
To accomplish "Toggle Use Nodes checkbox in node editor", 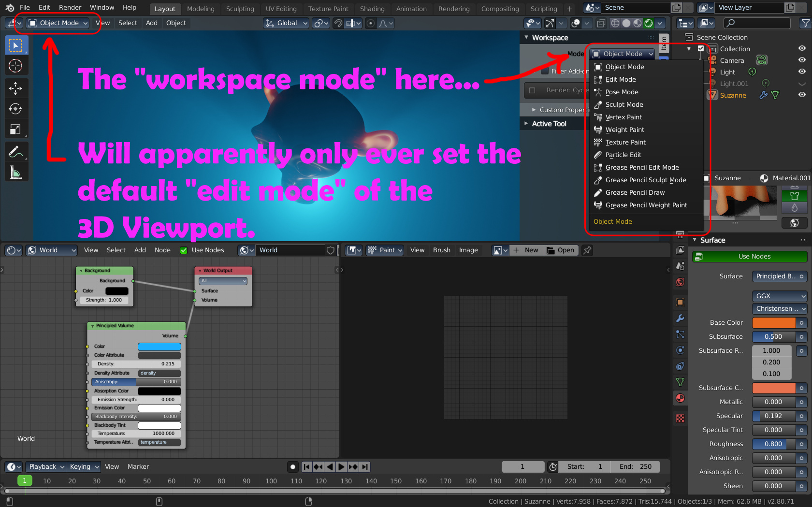I will click(184, 250).
